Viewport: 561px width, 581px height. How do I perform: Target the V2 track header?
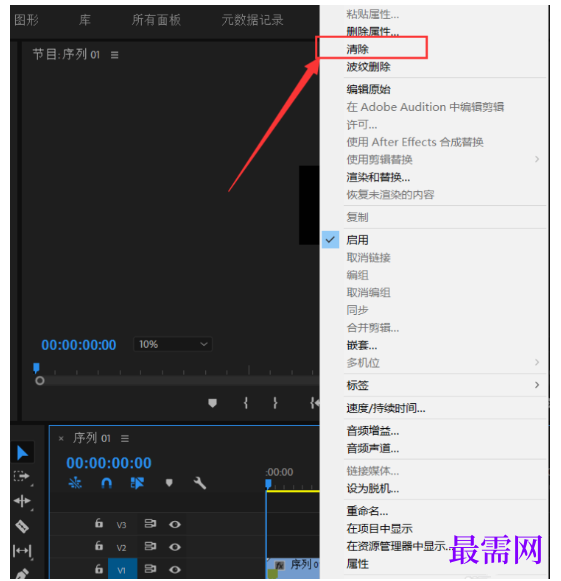coord(122,547)
